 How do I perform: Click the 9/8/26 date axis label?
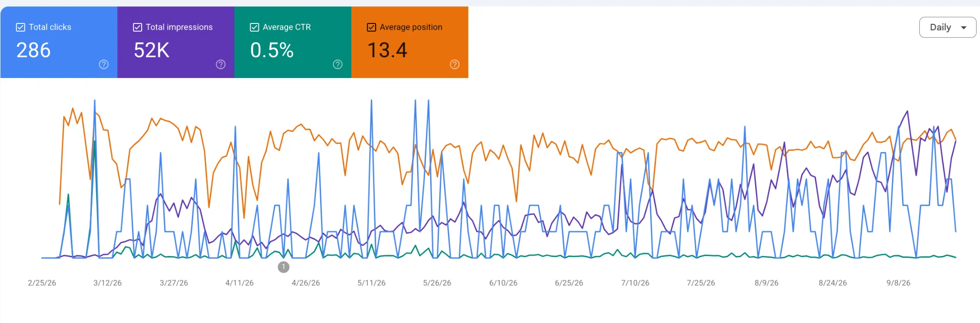(899, 283)
